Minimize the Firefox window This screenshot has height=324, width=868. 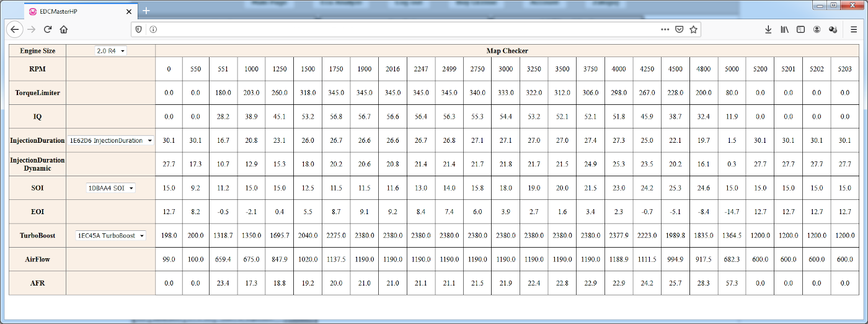pyautogui.click(x=820, y=5)
